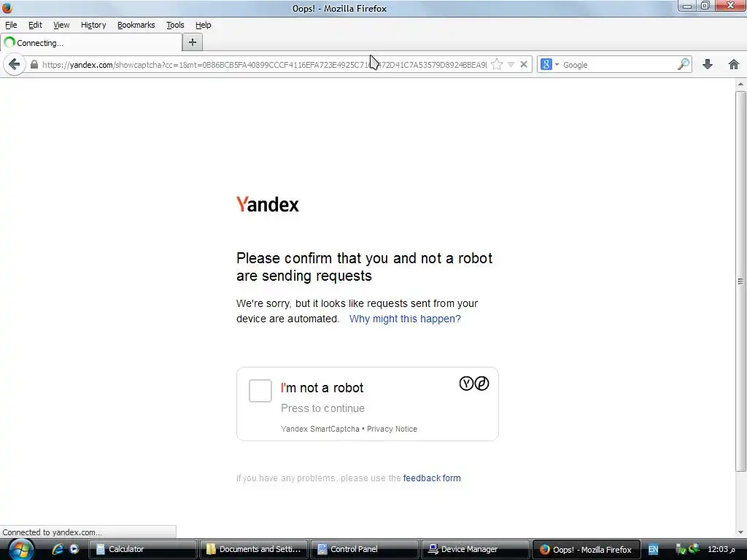This screenshot has width=747, height=560.
Task: Click the padlock site identity icon
Action: (x=34, y=65)
